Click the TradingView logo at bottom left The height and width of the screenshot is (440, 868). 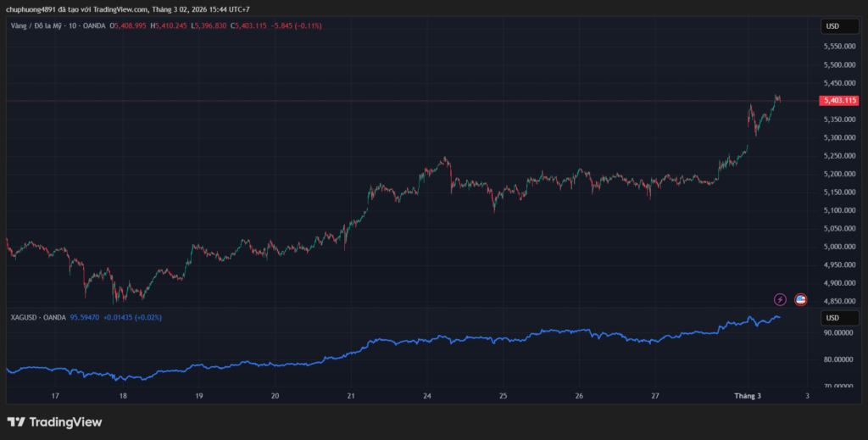54,421
